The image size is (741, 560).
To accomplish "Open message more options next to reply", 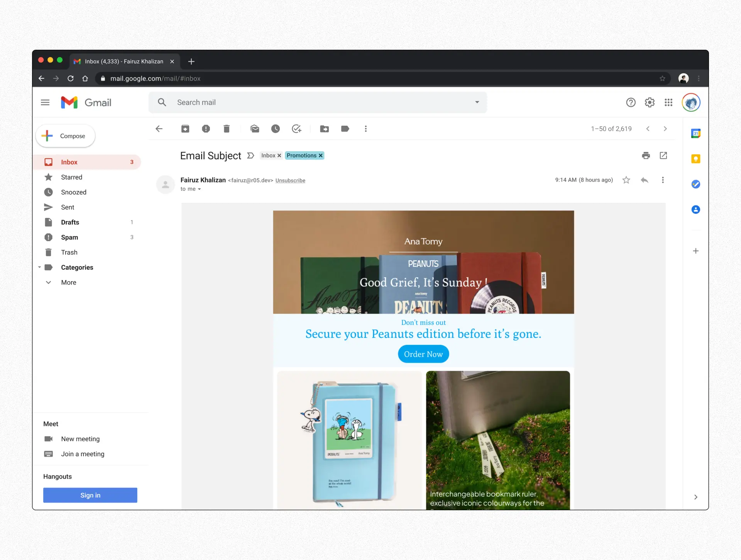I will (663, 180).
